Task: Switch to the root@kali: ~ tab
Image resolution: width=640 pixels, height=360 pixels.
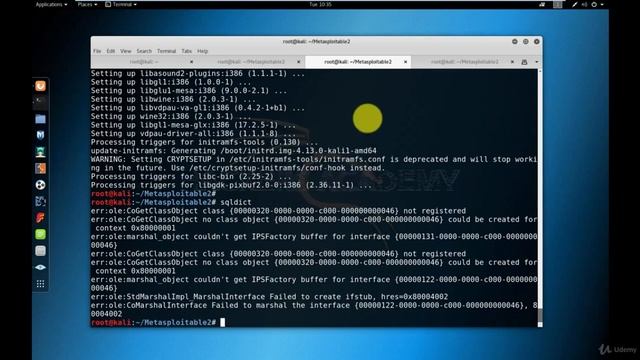Action: coord(144,62)
